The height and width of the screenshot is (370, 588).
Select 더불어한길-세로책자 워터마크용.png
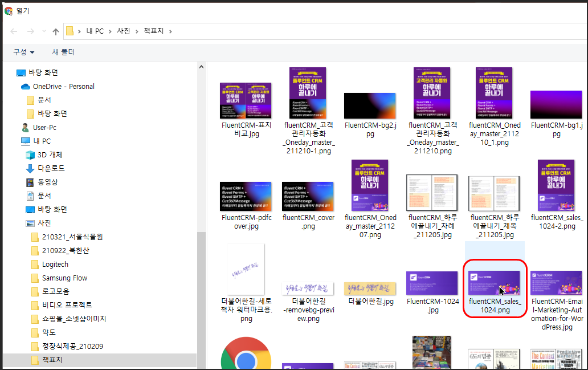(246, 283)
